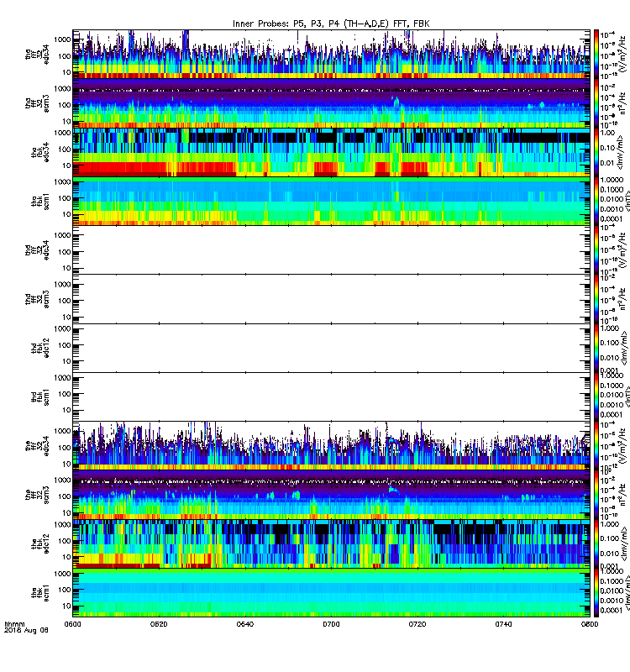Click inside the tha fff scm3 spectrogram
The height and width of the screenshot is (672, 630).
click(x=331, y=103)
